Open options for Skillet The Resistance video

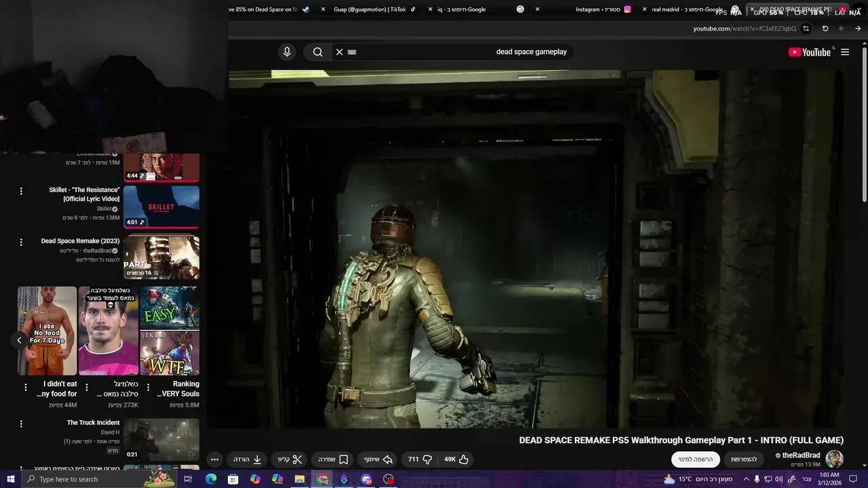pyautogui.click(x=21, y=191)
